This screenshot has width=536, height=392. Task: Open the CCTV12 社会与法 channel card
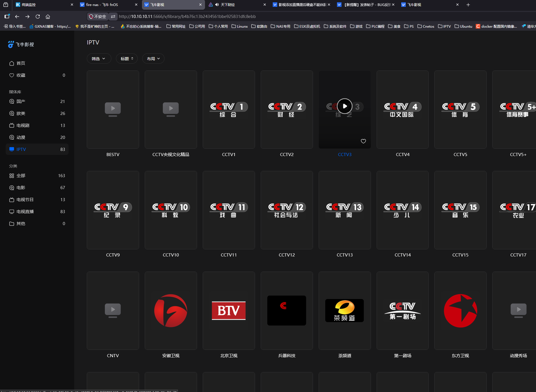pyautogui.click(x=287, y=210)
